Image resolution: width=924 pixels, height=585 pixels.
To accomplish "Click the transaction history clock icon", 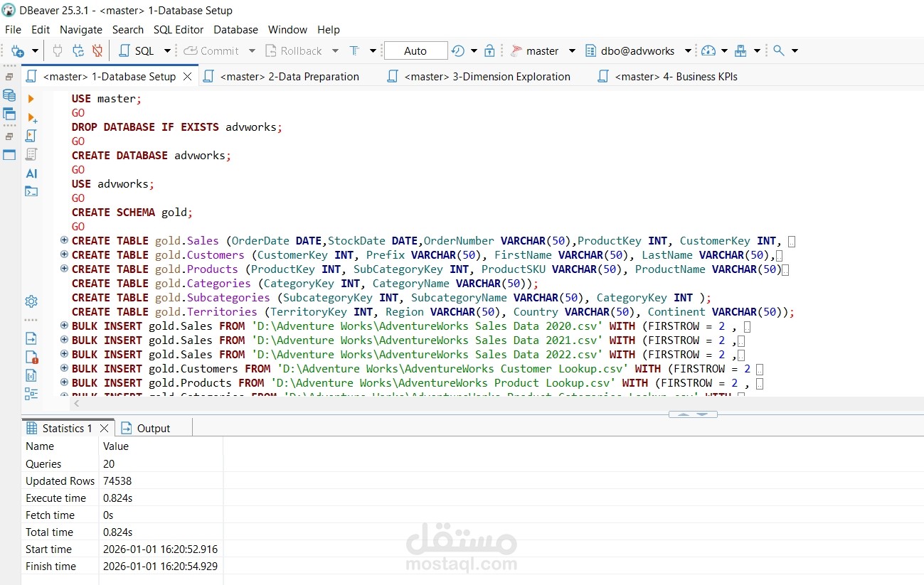I will (x=458, y=50).
